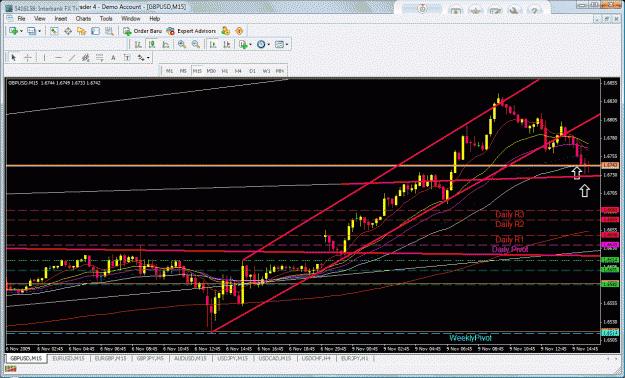Switch chart to Line Chart type
This screenshot has height=378, width=625.
[x=165, y=45]
